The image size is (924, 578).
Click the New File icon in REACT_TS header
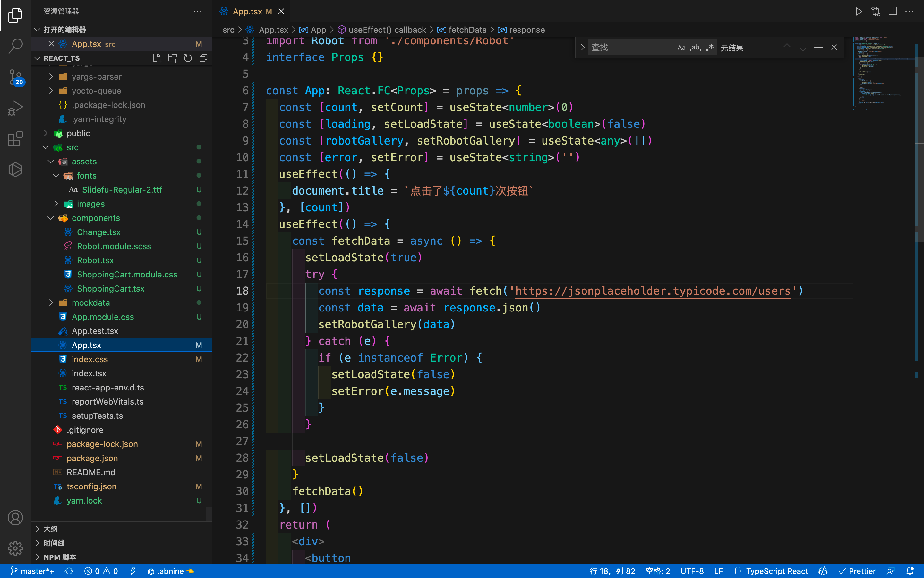pyautogui.click(x=157, y=58)
